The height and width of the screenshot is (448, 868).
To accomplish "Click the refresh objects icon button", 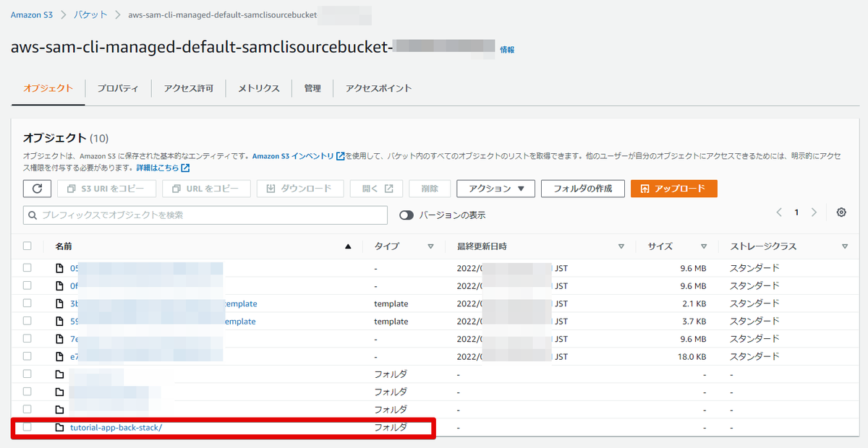I will (x=38, y=189).
